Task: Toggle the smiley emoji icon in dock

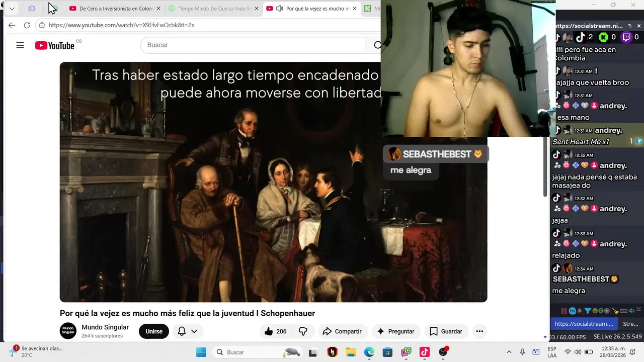Action: click(x=595, y=311)
